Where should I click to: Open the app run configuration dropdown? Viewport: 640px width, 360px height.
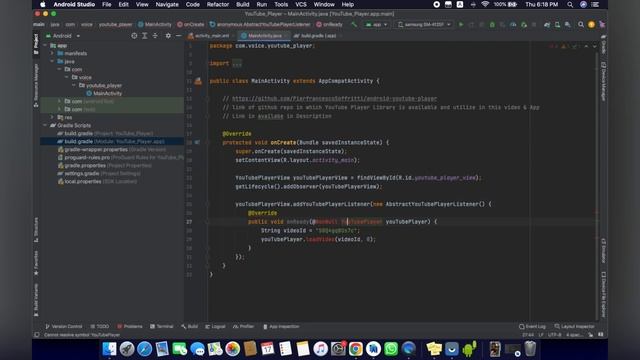point(376,24)
